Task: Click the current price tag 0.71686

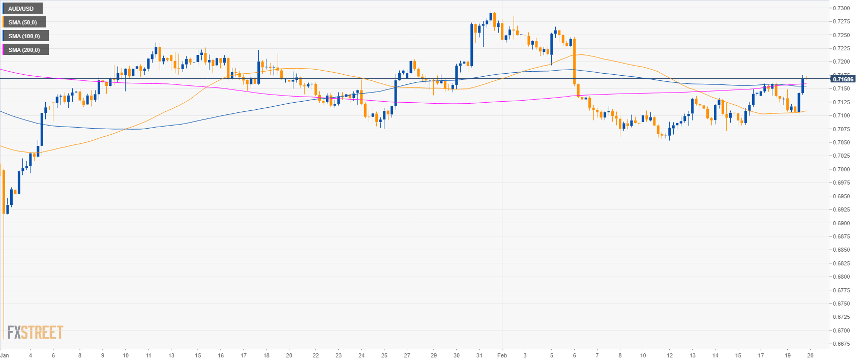Action: coord(843,79)
